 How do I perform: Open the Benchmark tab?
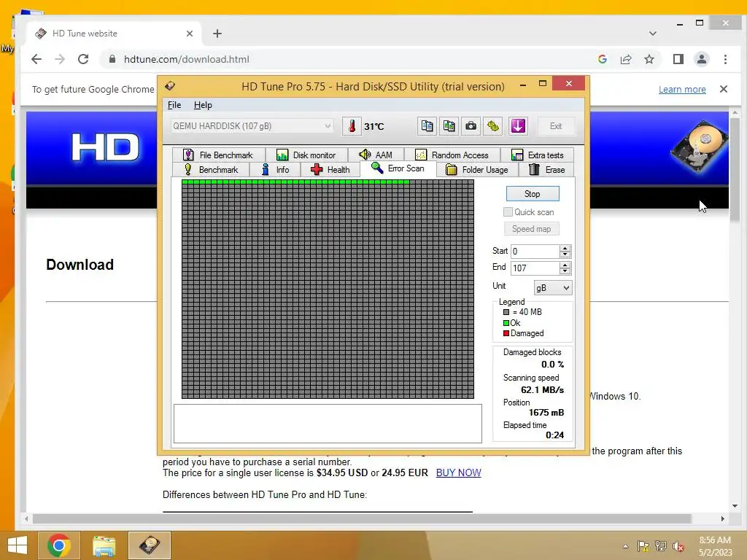[211, 169]
